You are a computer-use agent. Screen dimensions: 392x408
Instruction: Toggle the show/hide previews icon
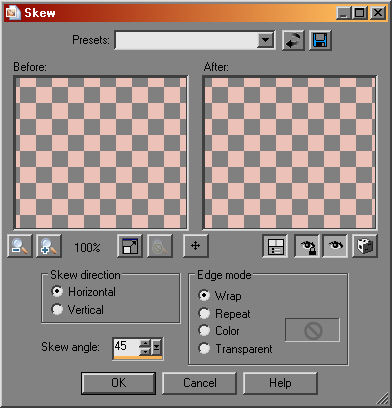point(275,246)
